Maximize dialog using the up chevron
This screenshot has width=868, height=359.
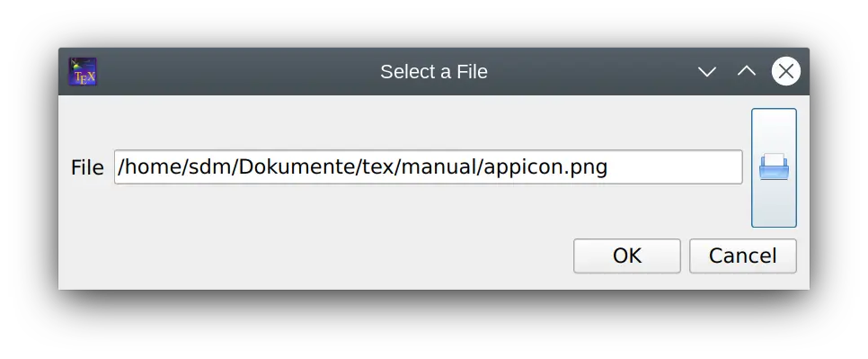(x=746, y=71)
